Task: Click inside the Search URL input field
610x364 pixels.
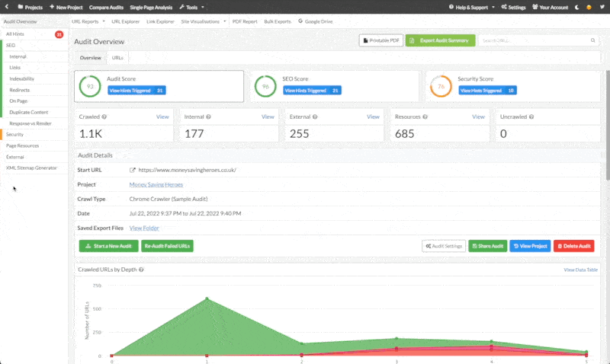Action: pyautogui.click(x=534, y=40)
